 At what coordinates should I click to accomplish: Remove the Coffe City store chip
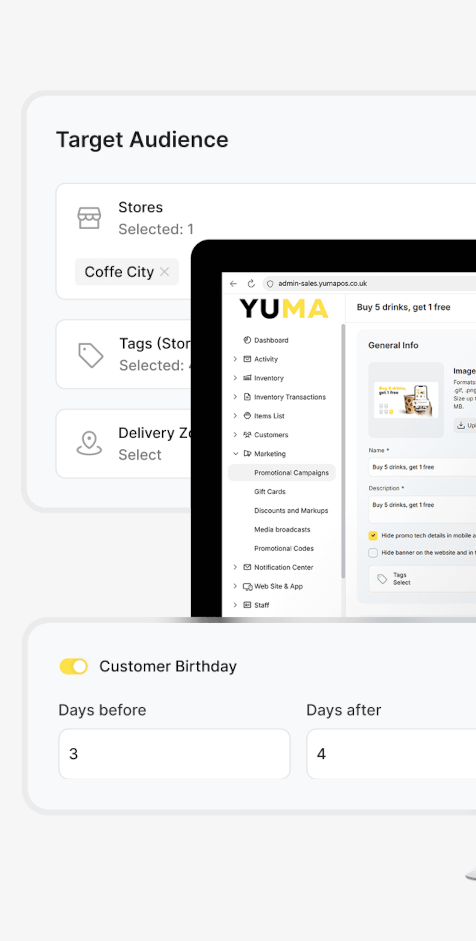click(164, 272)
